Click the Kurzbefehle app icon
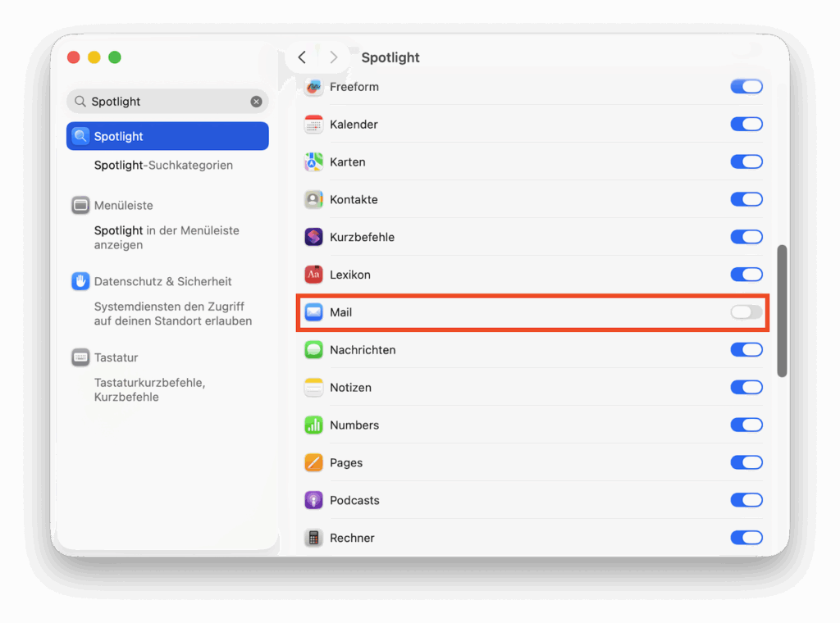Screen dimensions: 840x623 click(x=313, y=237)
